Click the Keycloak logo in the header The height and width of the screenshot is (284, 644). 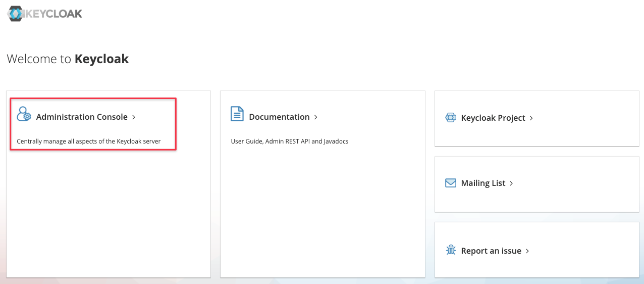(x=44, y=14)
